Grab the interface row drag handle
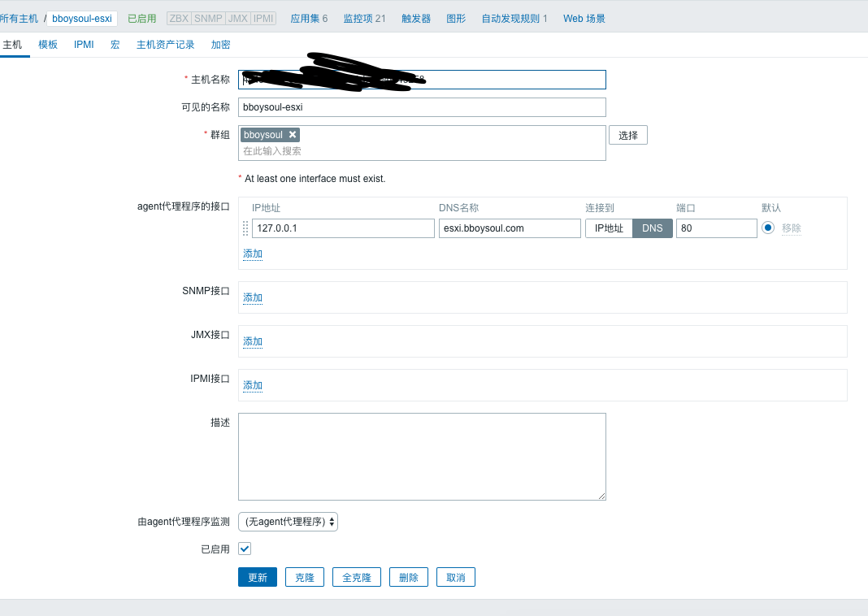This screenshot has width=868, height=616. pos(245,228)
